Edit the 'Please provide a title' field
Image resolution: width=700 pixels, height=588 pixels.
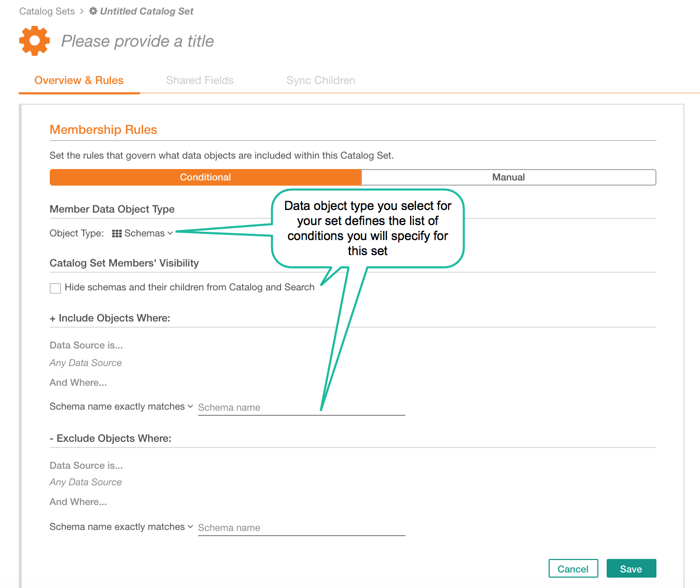coord(137,41)
